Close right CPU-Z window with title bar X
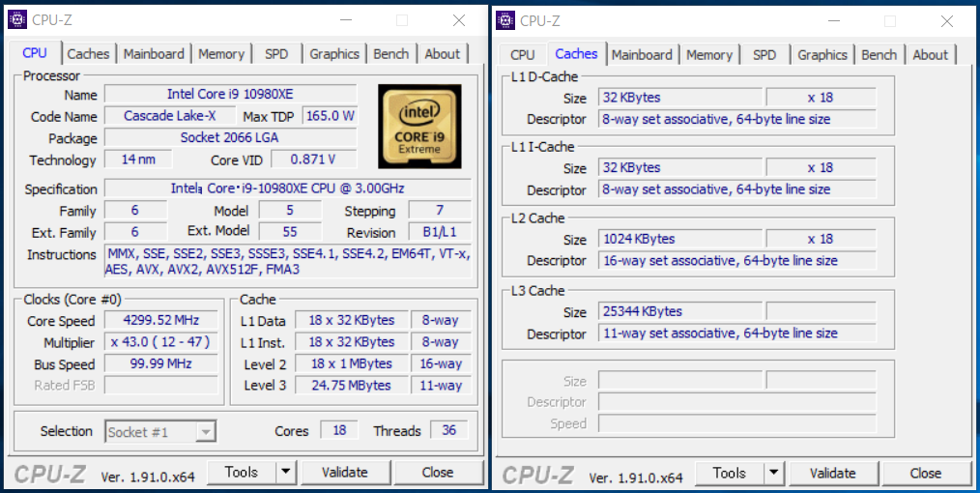This screenshot has width=980, height=493. click(x=947, y=20)
